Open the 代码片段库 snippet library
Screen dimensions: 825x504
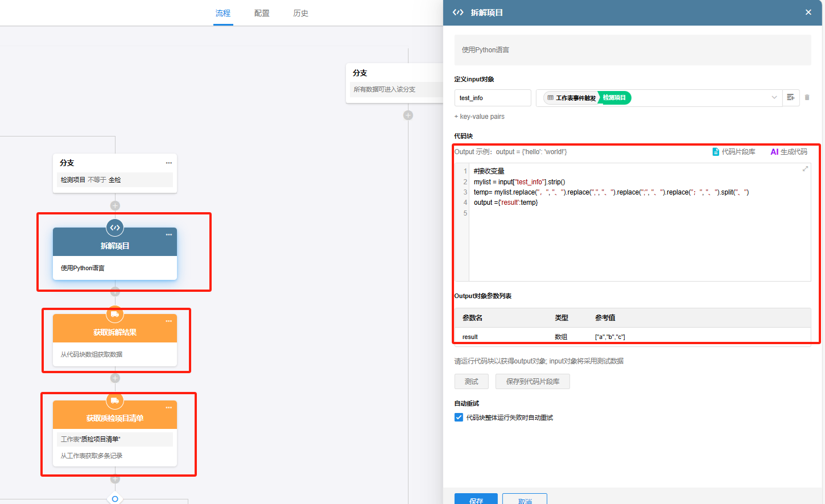click(734, 152)
